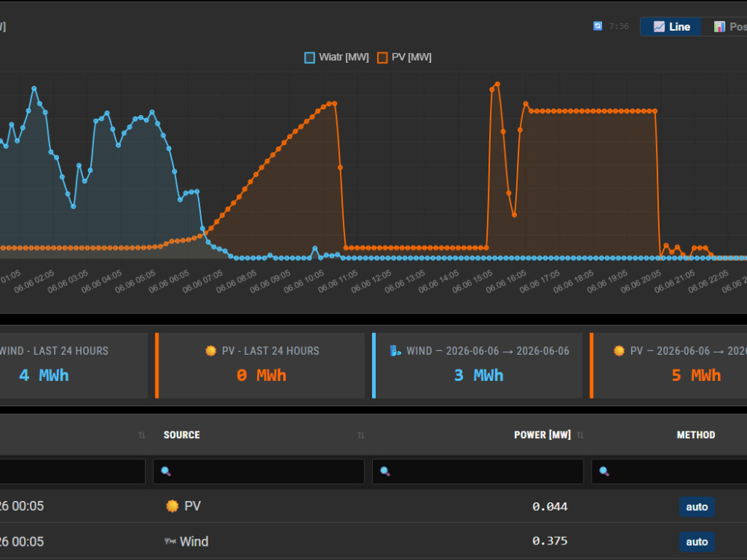Click the sun icon in PV last 24 hours card
This screenshot has width=747, height=560.
click(x=211, y=351)
